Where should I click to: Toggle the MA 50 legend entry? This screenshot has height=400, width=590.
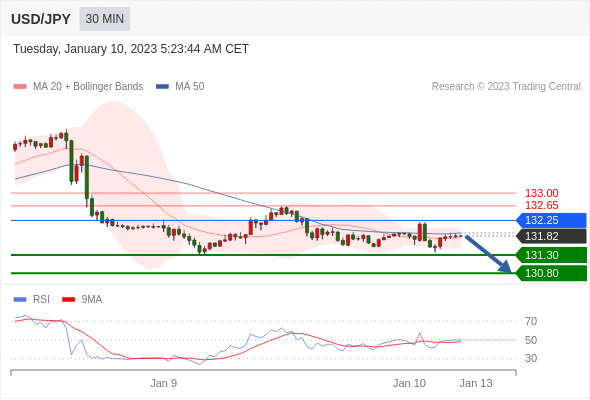click(x=180, y=87)
